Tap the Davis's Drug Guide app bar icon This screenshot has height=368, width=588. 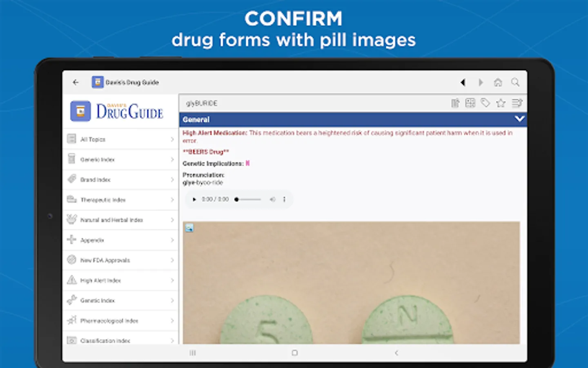pyautogui.click(x=97, y=82)
